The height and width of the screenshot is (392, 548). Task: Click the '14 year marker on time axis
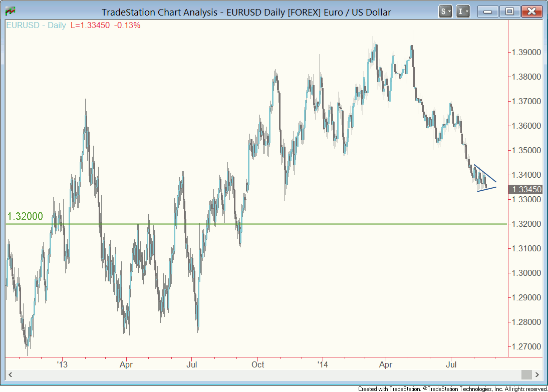(x=323, y=364)
